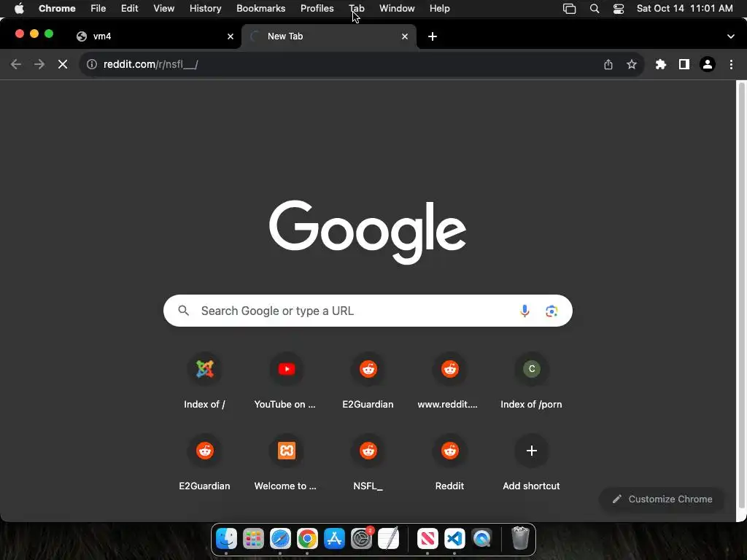
Task: Click the back navigation arrow
Action: coord(16,64)
